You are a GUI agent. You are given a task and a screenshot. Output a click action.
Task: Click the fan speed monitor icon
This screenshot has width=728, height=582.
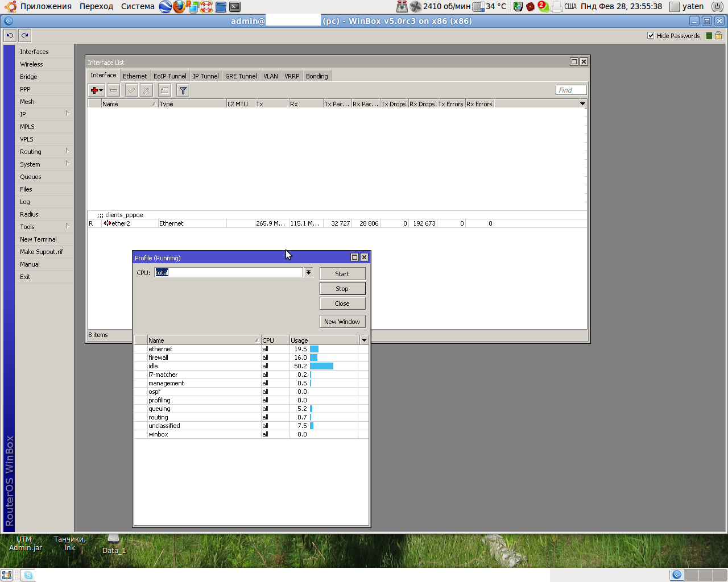pyautogui.click(x=416, y=7)
